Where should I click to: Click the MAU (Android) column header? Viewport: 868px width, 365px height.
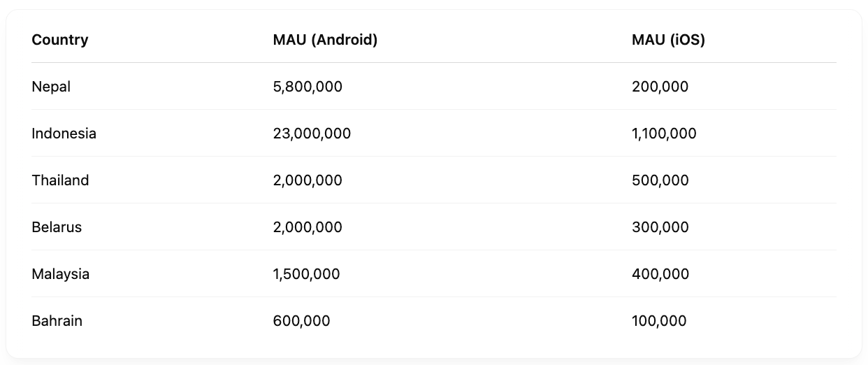click(x=325, y=40)
